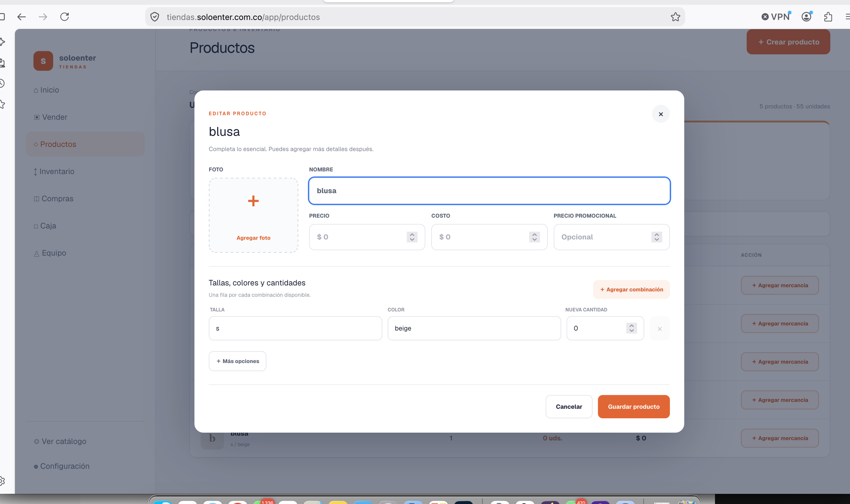This screenshot has width=850, height=504.
Task: Open Ver catálogo link
Action: (x=60, y=441)
